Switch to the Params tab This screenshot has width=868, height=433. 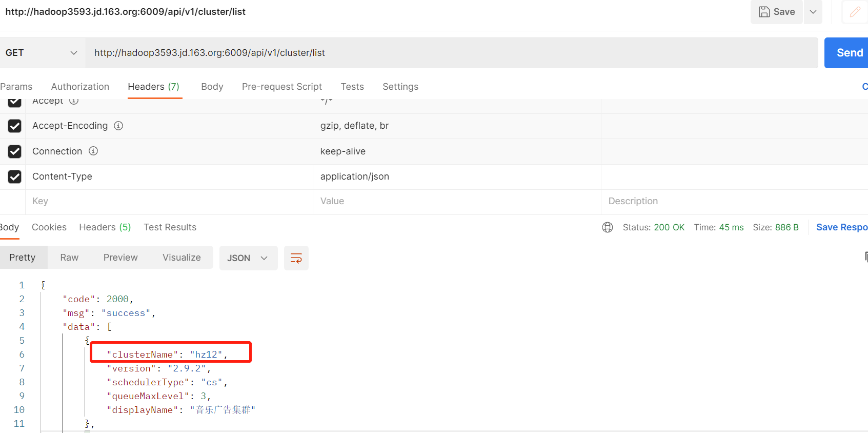(16, 87)
